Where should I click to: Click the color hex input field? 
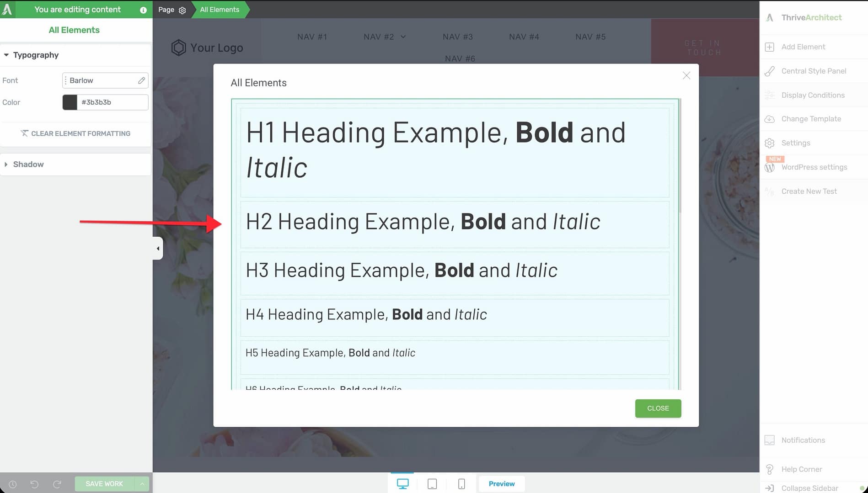113,102
